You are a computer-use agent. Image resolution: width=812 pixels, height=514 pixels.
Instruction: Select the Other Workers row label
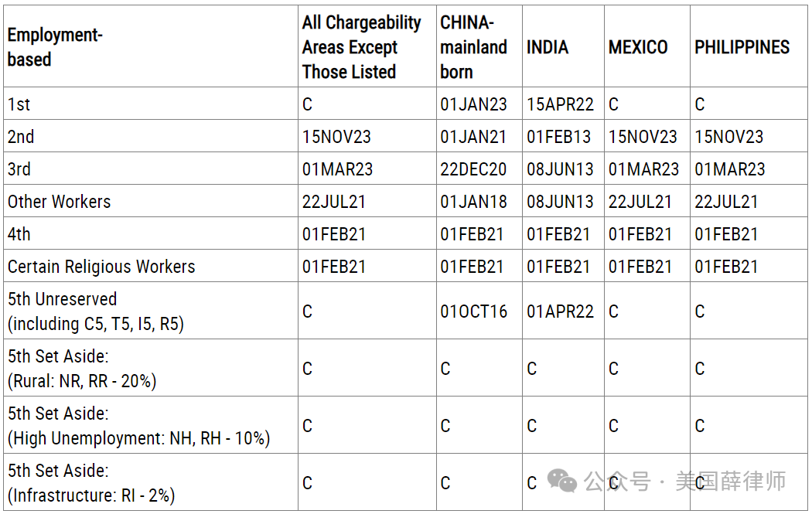pos(59,202)
